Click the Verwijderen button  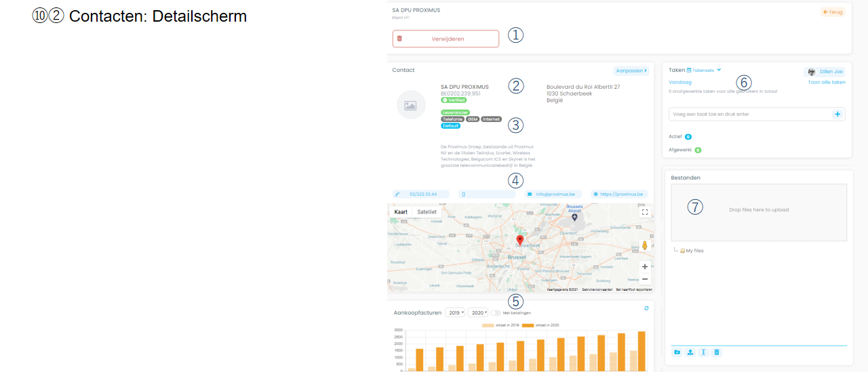[x=446, y=39]
